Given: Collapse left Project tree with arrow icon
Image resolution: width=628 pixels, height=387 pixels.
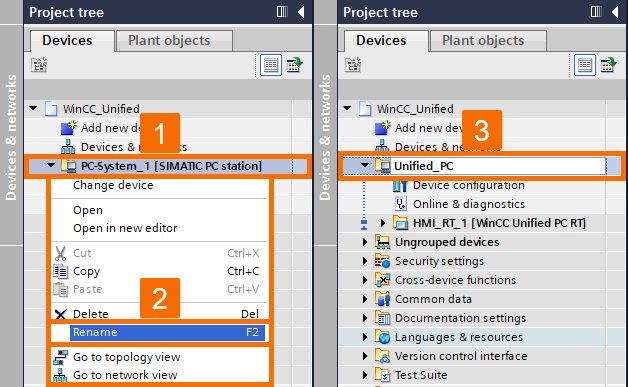Looking at the screenshot, I should pos(301,12).
